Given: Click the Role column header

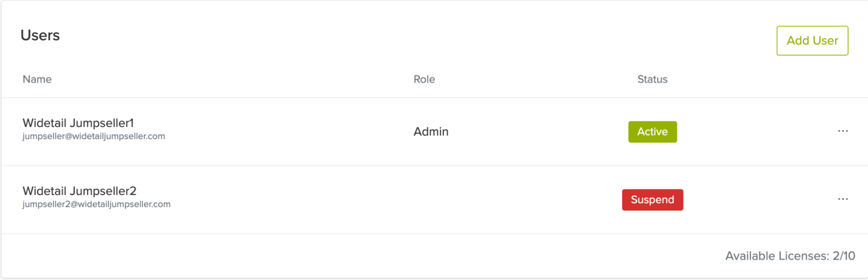Looking at the screenshot, I should click(424, 79).
